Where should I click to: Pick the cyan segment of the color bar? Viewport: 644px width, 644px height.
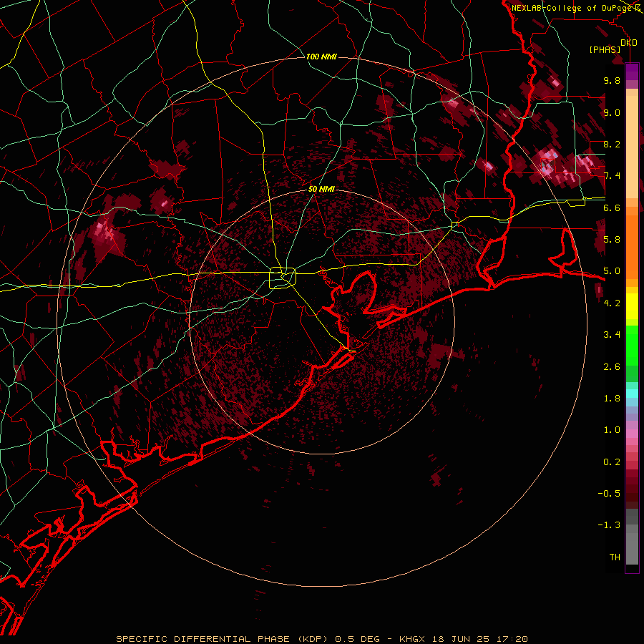pyautogui.click(x=632, y=394)
